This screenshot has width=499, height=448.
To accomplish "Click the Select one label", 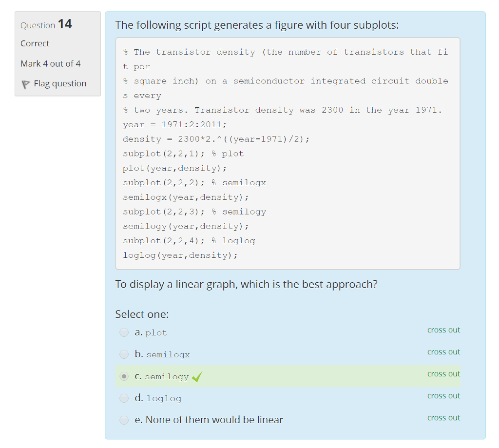I will point(132,314).
